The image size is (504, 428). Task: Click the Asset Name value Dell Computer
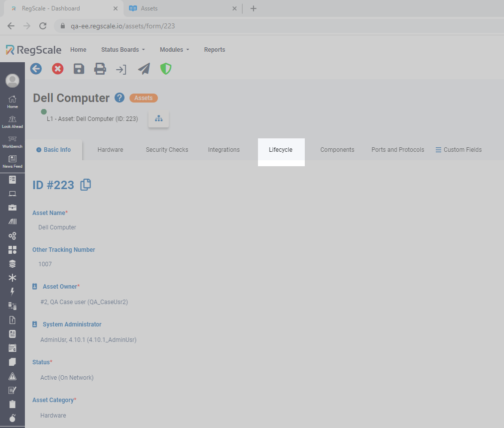pyautogui.click(x=57, y=227)
